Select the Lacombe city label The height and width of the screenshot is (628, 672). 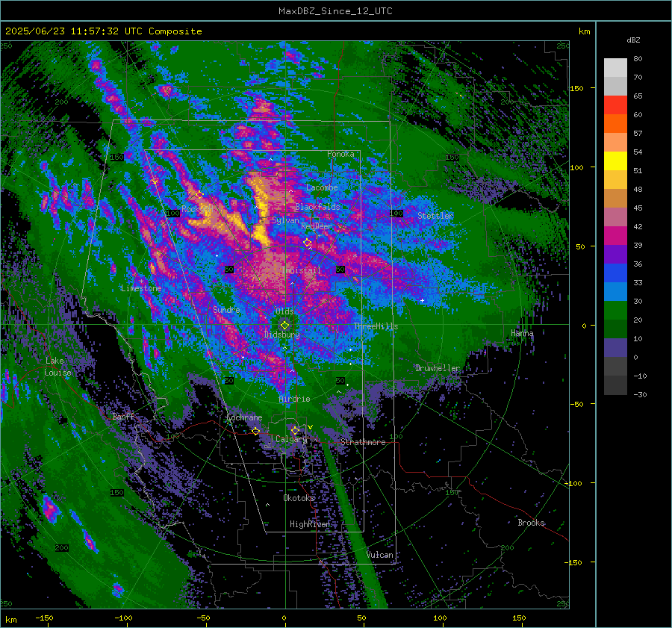(322, 187)
